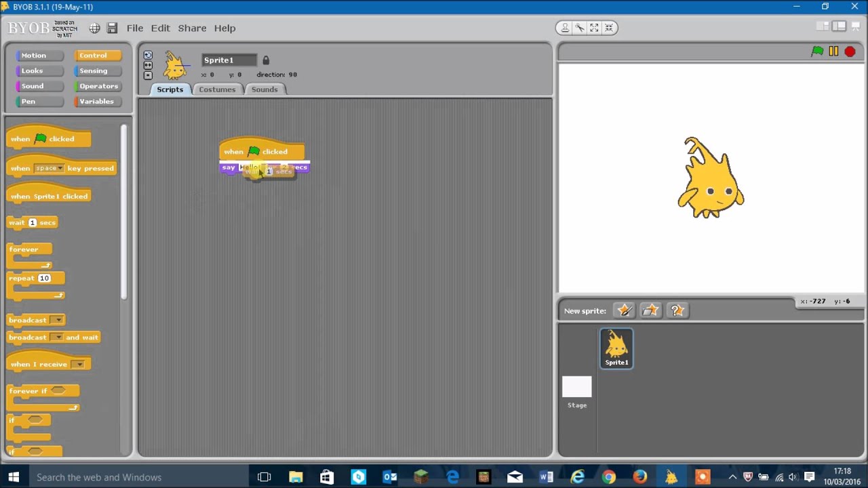868x488 pixels.
Task: Select the scissors delete tool
Action: (580, 28)
